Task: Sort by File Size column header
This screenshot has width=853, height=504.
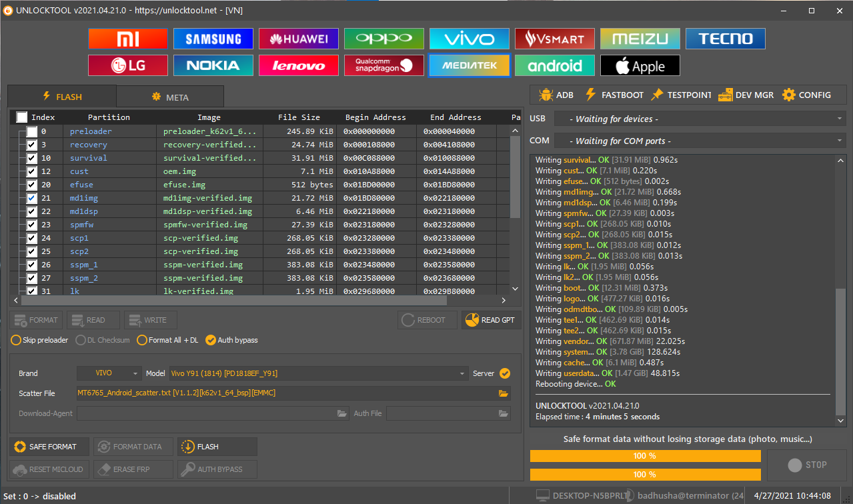Action: tap(299, 117)
